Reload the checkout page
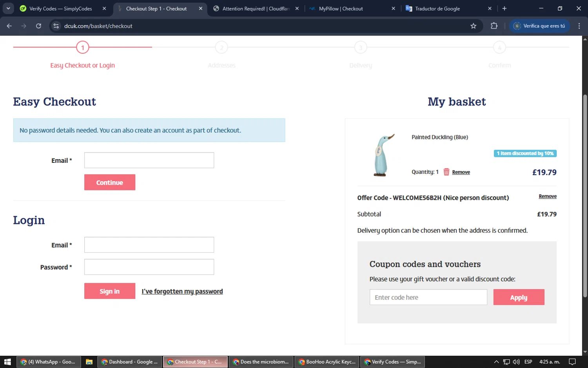The width and height of the screenshot is (588, 368). coord(38,26)
